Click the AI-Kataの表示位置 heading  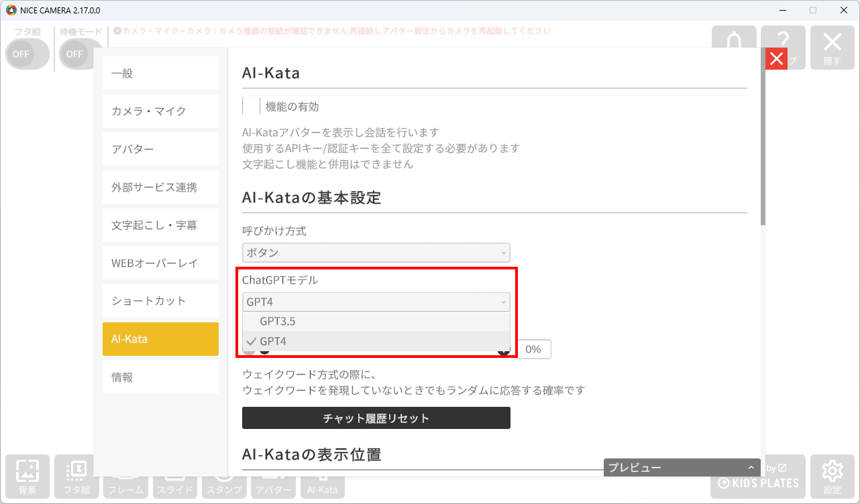(x=311, y=454)
